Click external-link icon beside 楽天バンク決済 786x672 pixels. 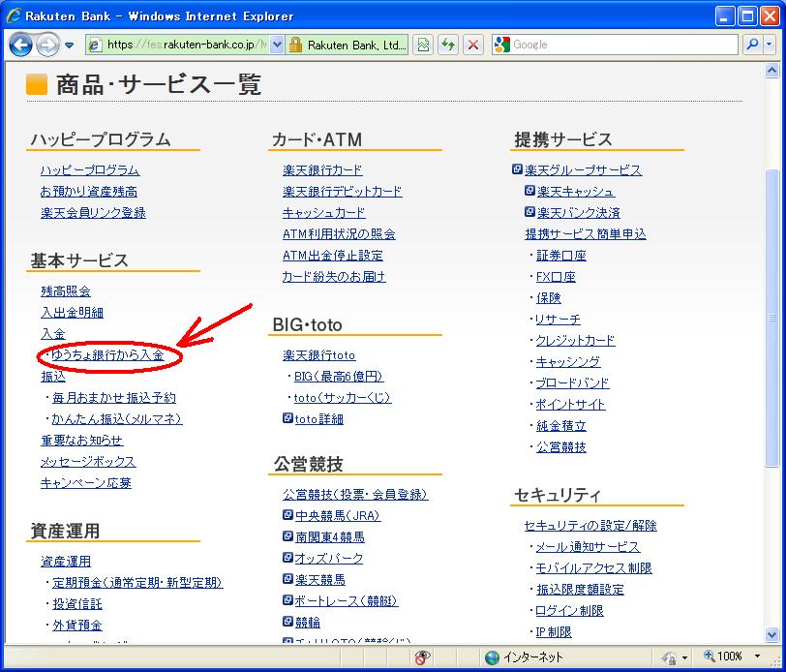[529, 212]
